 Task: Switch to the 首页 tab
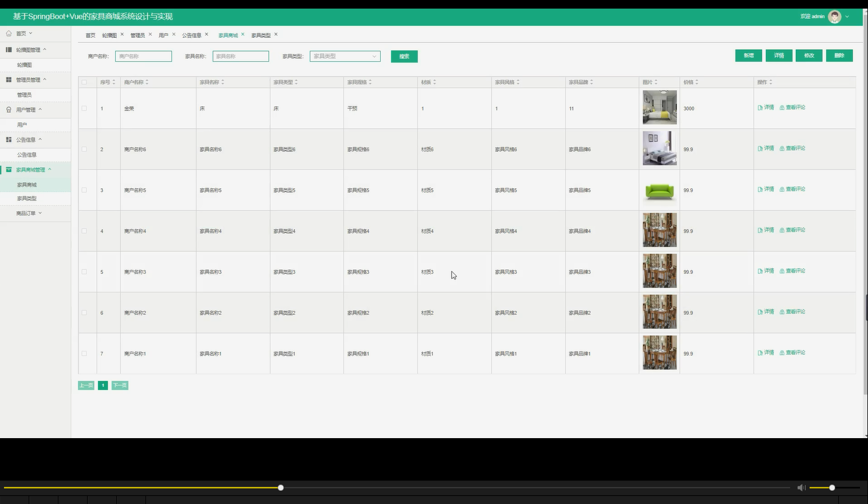(x=90, y=36)
